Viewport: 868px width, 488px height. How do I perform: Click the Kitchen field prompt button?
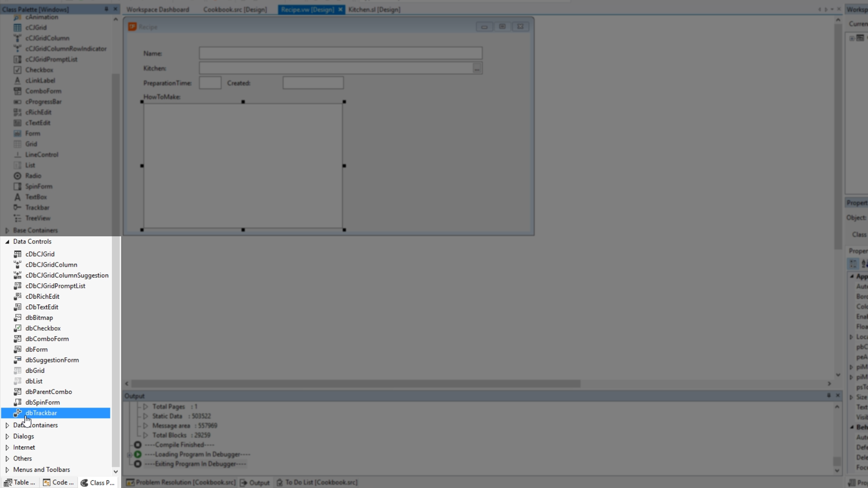click(x=477, y=68)
